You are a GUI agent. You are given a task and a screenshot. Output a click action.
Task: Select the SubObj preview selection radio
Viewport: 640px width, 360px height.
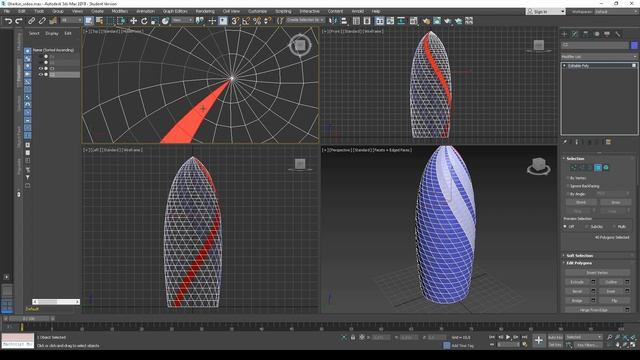click(587, 226)
